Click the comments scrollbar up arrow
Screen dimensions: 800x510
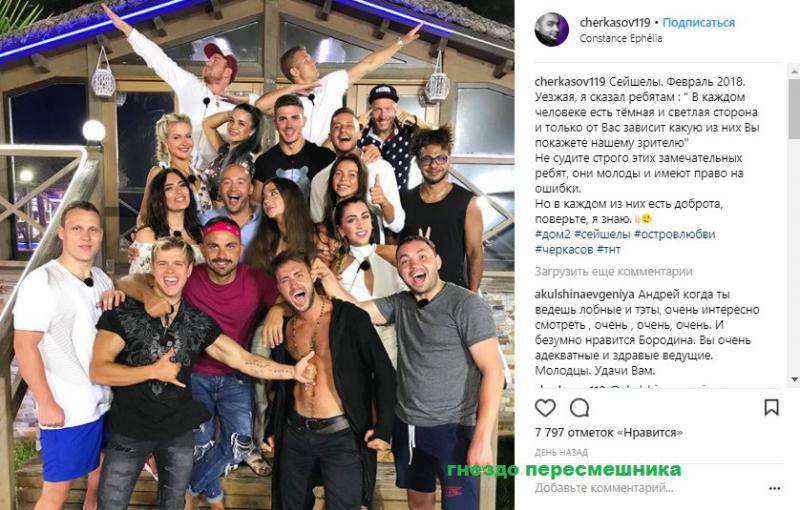pos(794,71)
